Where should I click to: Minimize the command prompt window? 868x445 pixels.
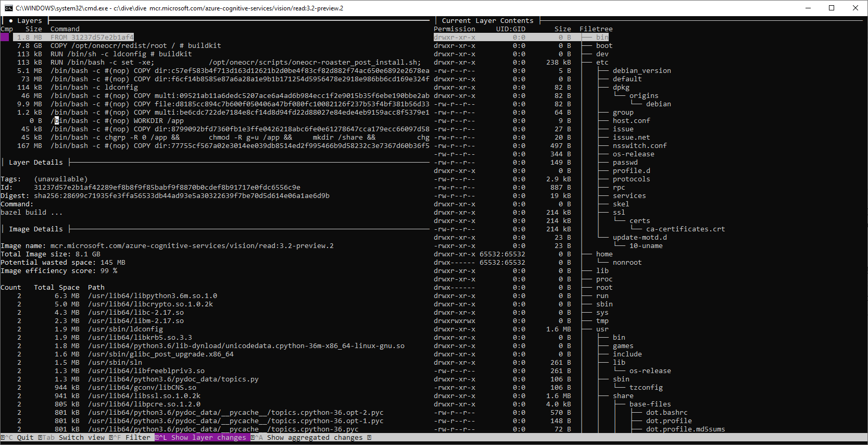coord(808,8)
